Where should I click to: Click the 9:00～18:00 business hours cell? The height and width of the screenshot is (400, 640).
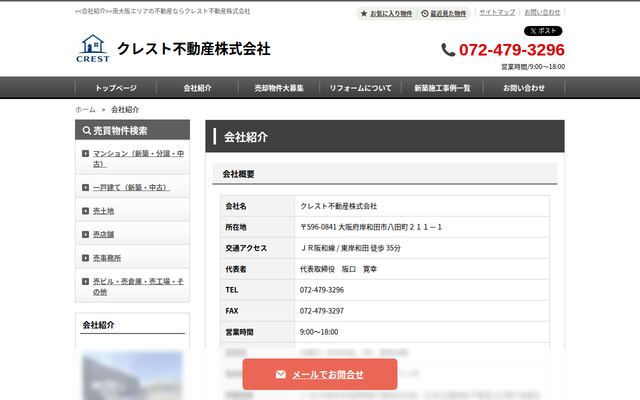(422, 332)
